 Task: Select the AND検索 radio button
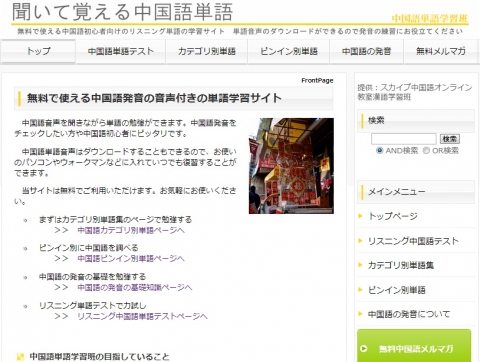pos(379,150)
